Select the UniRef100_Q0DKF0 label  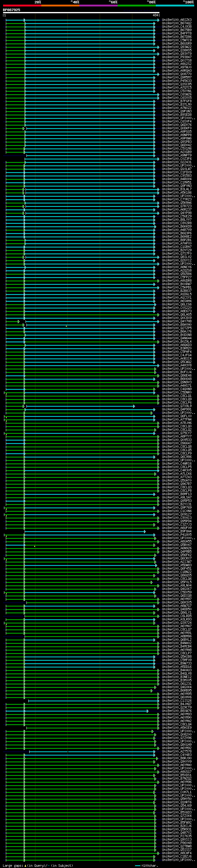click(x=177, y=128)
